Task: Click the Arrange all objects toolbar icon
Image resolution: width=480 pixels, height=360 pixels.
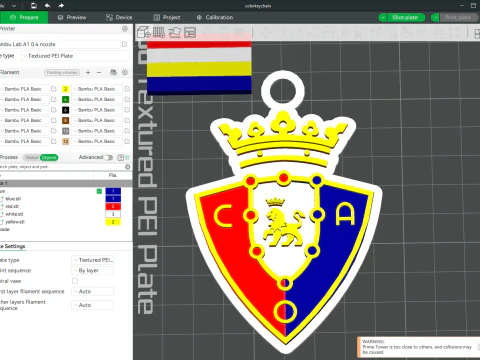Action: click(x=190, y=32)
